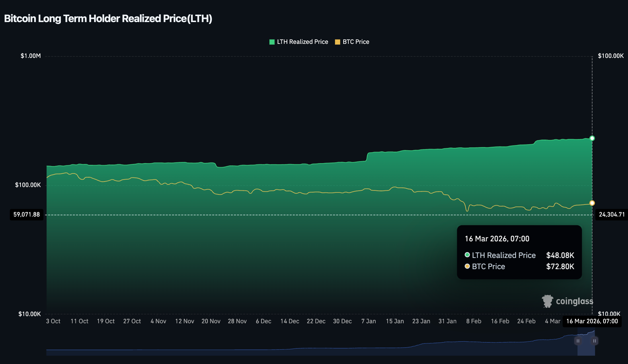The width and height of the screenshot is (628, 364).
Task: Click the yellow dot in tooltip BTC row
Action: click(x=467, y=266)
